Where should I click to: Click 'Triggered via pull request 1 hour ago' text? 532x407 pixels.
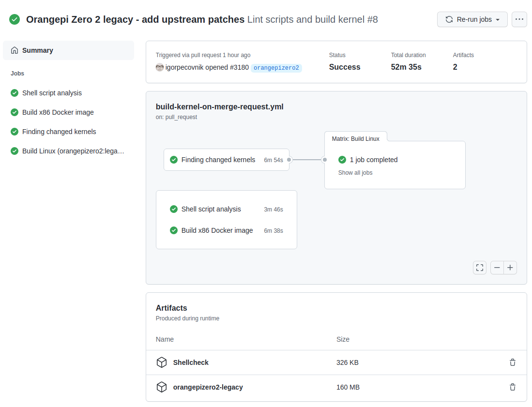pyautogui.click(x=203, y=55)
